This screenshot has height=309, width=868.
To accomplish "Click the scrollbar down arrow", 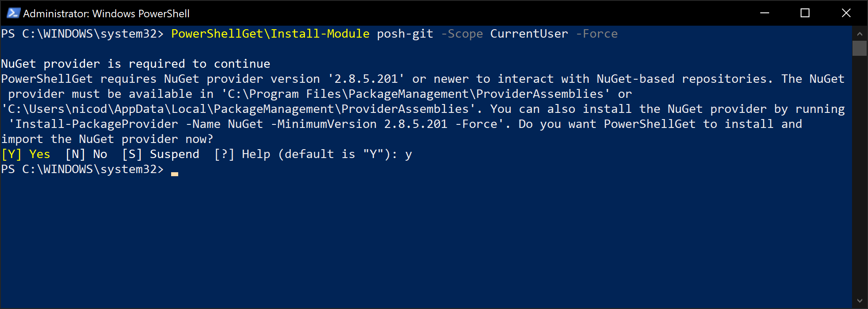I will pyautogui.click(x=860, y=301).
